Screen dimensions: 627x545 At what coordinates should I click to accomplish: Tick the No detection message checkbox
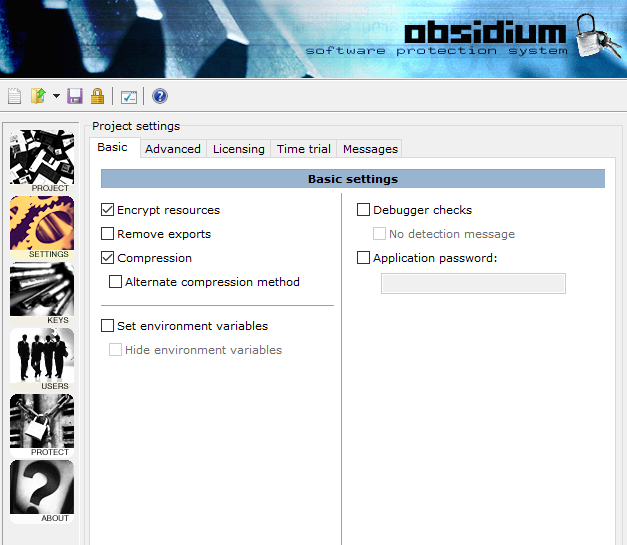(379, 234)
